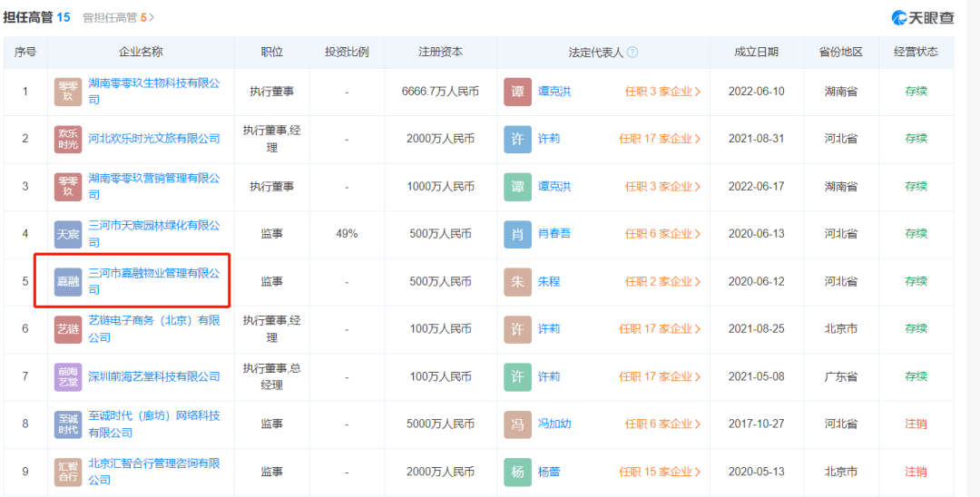Expand 任职 3 家企业 for 湖南零零玖生物科技
Image resolution: width=980 pixels, height=497 pixels.
pyautogui.click(x=662, y=92)
